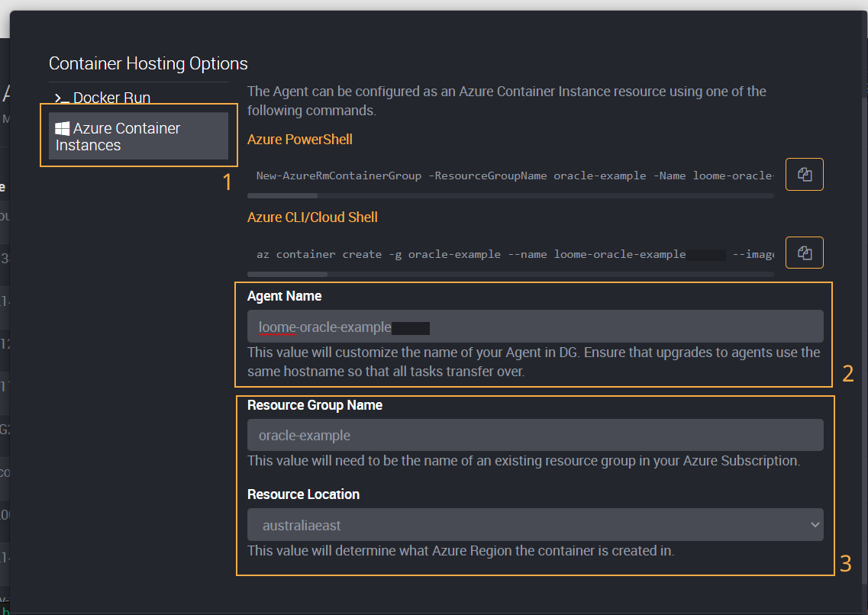The width and height of the screenshot is (868, 615).
Task: Copy the Azure CLI/Cloud Shell command
Action: pyautogui.click(x=805, y=253)
